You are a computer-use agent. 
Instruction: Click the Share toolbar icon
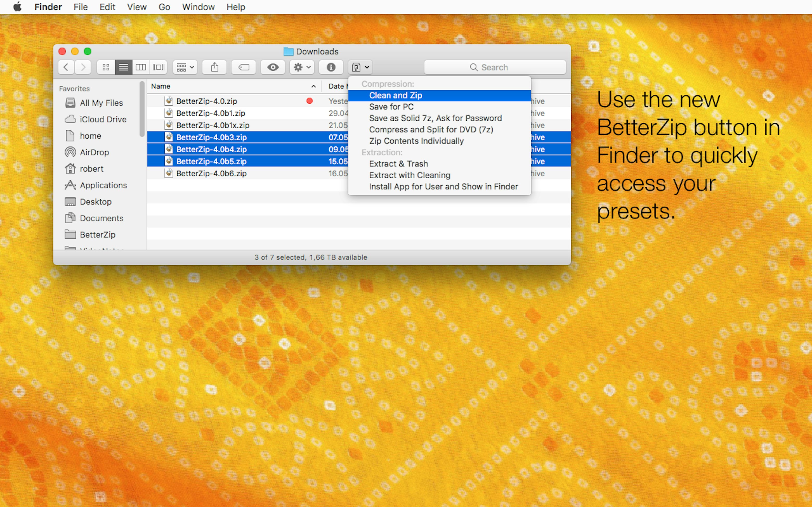pyautogui.click(x=214, y=67)
